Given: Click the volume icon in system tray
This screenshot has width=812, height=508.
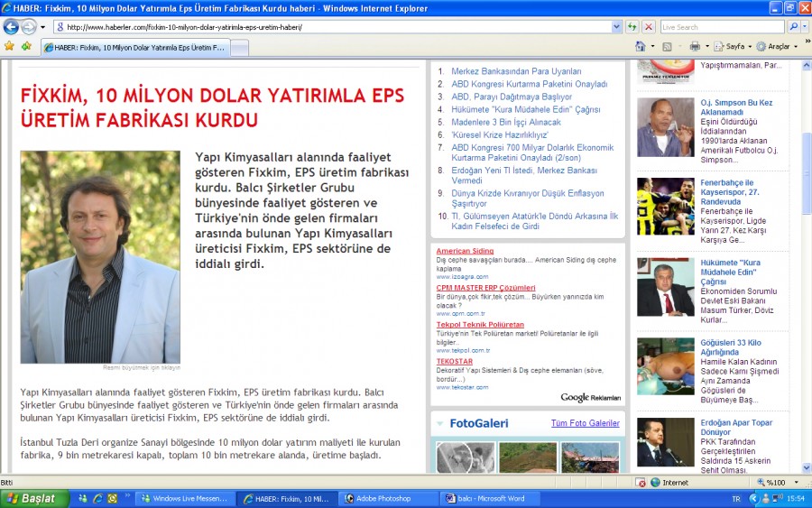Looking at the screenshot, I should point(778,498).
